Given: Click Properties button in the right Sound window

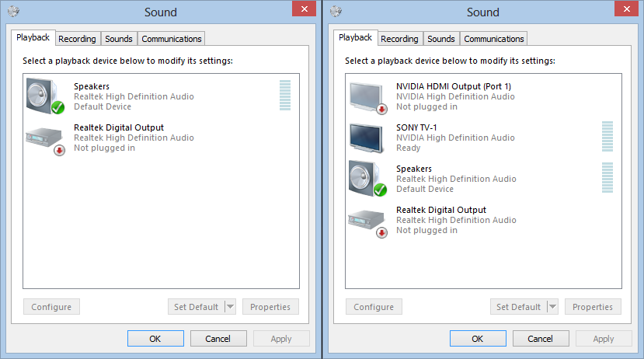Looking at the screenshot, I should pyautogui.click(x=593, y=307).
